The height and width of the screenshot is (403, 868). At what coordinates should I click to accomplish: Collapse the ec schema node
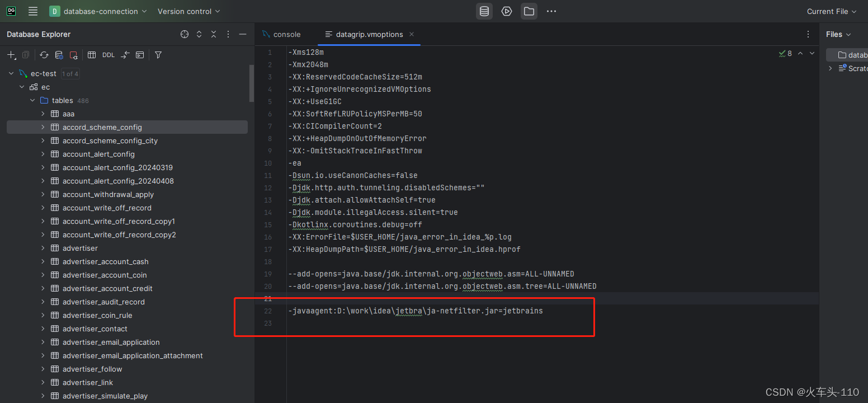(x=22, y=87)
